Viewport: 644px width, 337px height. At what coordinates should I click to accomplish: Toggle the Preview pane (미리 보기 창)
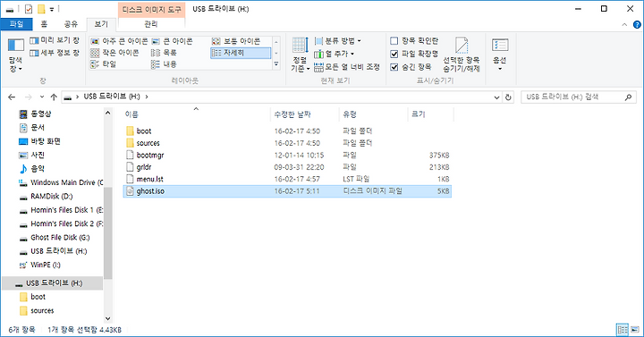tap(55, 40)
